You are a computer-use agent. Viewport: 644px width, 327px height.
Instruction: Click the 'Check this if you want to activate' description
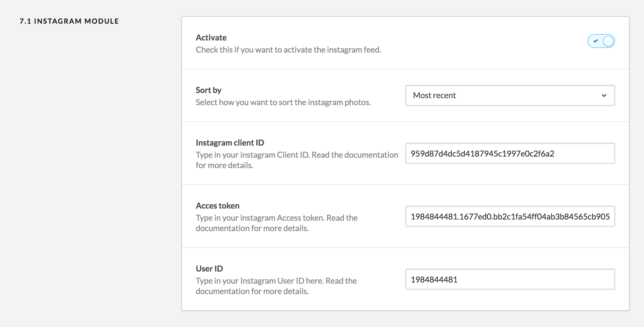(x=288, y=50)
